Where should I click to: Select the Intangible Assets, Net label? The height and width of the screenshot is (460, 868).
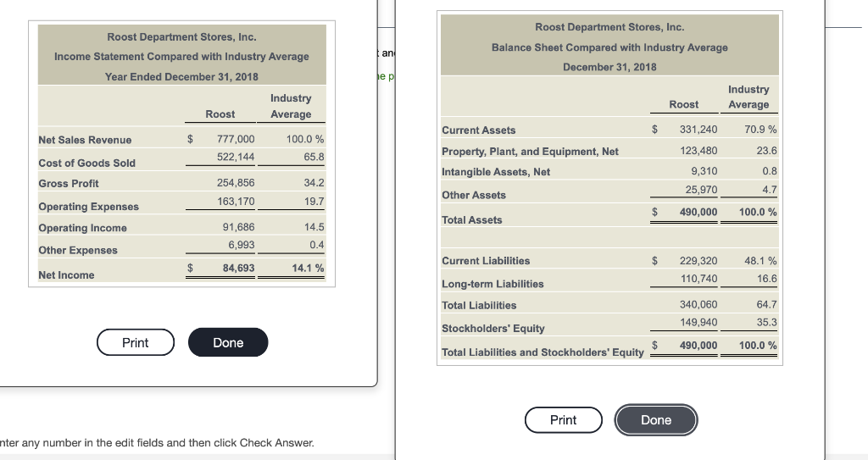pyautogui.click(x=496, y=172)
